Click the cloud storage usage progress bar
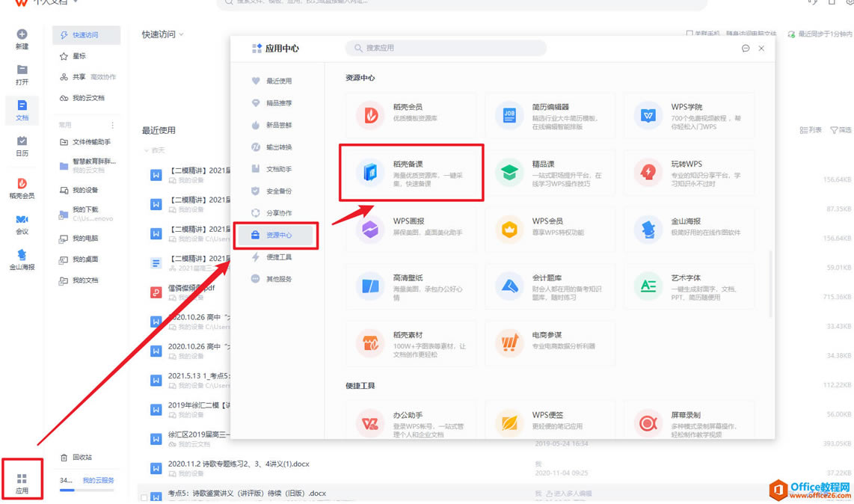 pos(86,491)
